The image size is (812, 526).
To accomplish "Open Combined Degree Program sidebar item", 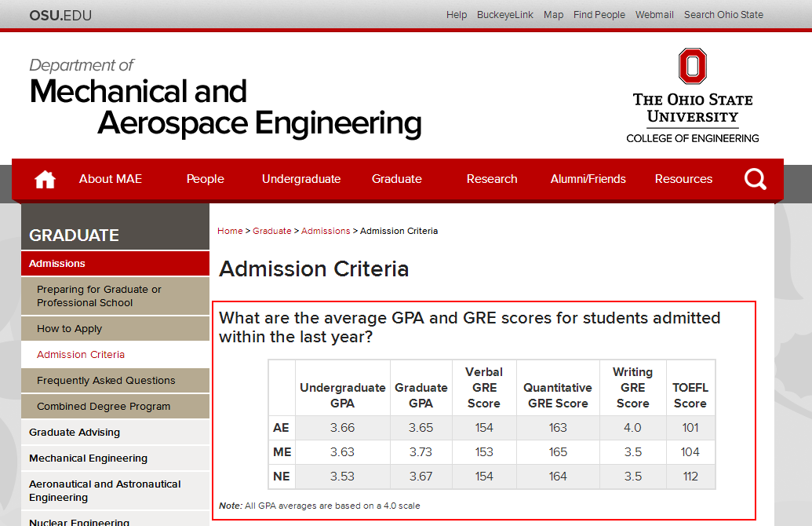I will [115, 407].
